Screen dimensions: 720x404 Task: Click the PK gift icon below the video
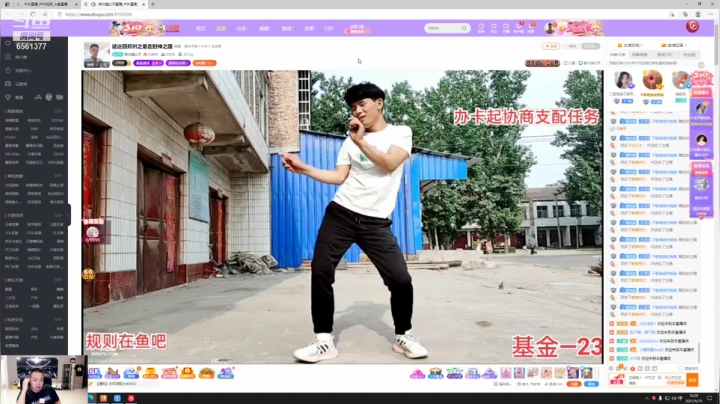(x=94, y=372)
